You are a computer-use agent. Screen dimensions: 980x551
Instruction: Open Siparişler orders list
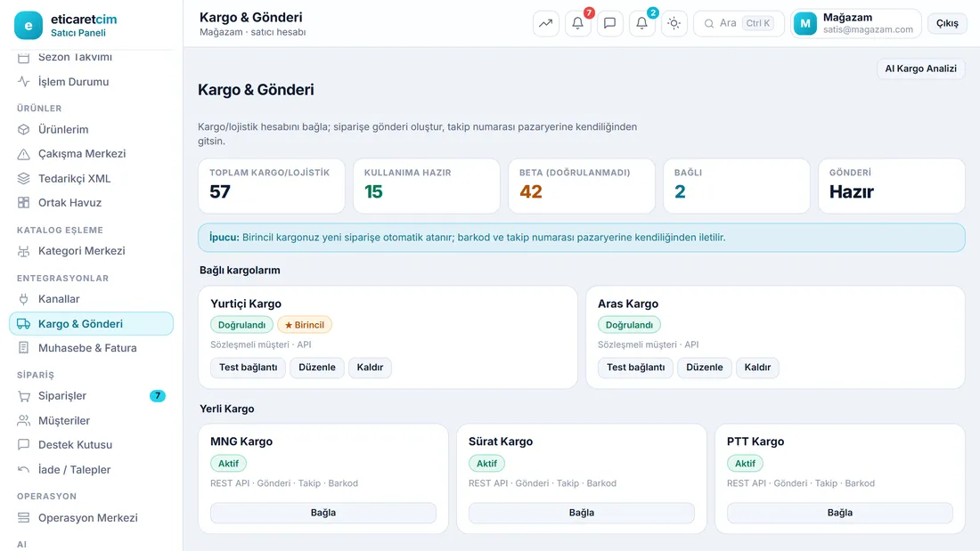coord(91,396)
